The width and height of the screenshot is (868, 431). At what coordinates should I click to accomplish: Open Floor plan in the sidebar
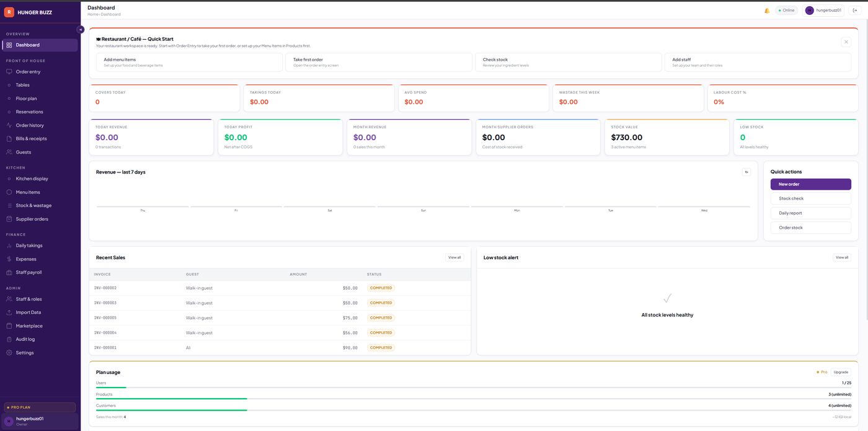pos(40,99)
